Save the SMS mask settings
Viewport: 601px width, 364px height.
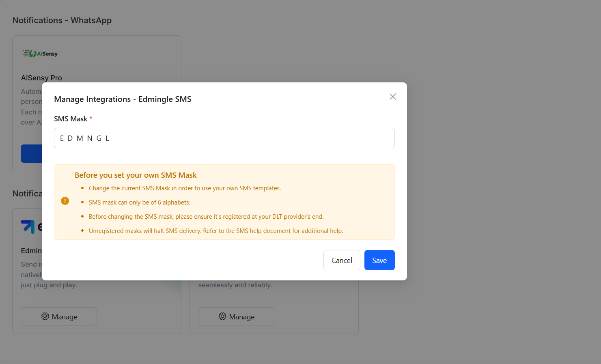(379, 260)
